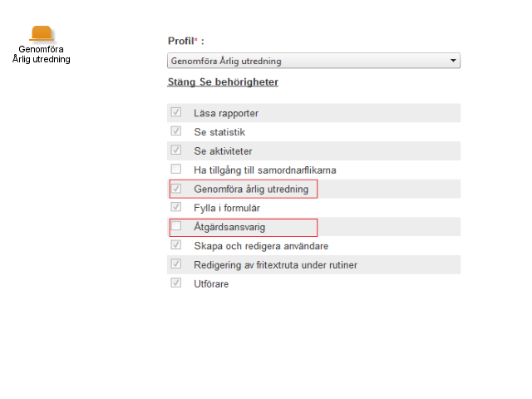Viewport: 532px width, 399px height.
Task: Toggle Skapa och redigera användare checkbox
Action: pyautogui.click(x=175, y=245)
